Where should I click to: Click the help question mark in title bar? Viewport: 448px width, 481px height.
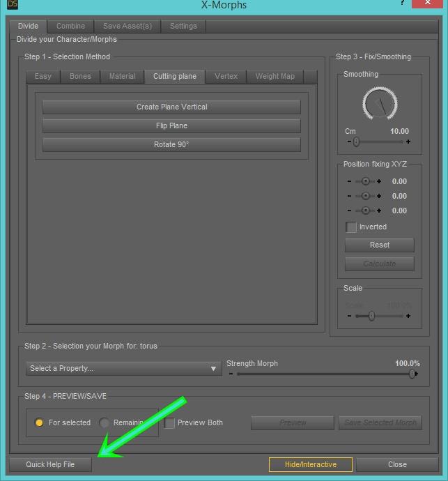pos(402,3)
